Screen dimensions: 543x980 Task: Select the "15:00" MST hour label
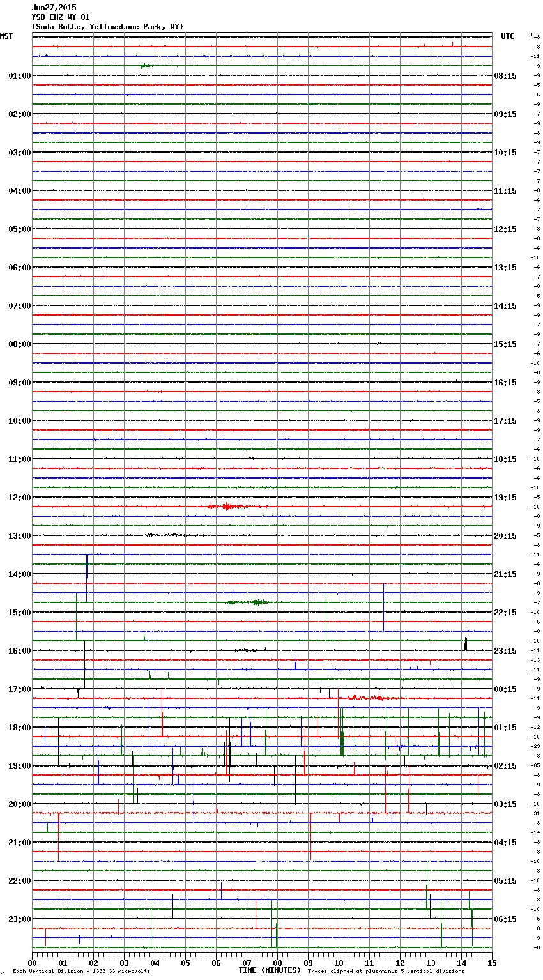[19, 613]
